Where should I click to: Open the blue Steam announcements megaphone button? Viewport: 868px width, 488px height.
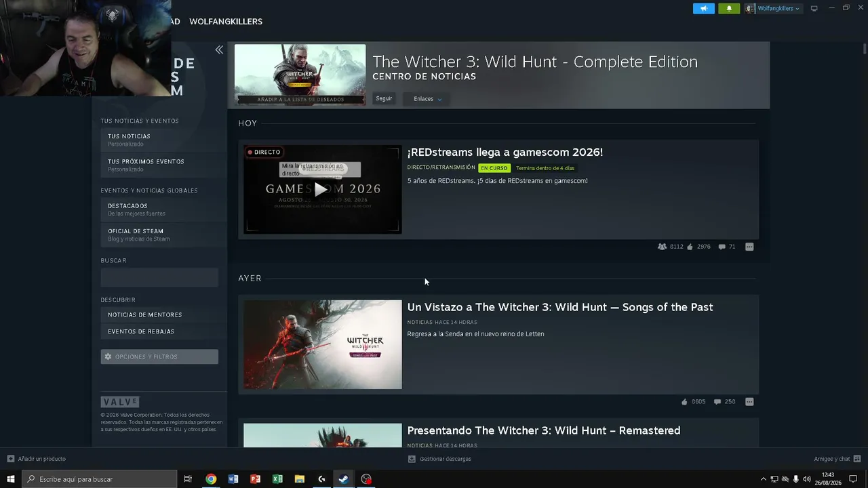703,8
